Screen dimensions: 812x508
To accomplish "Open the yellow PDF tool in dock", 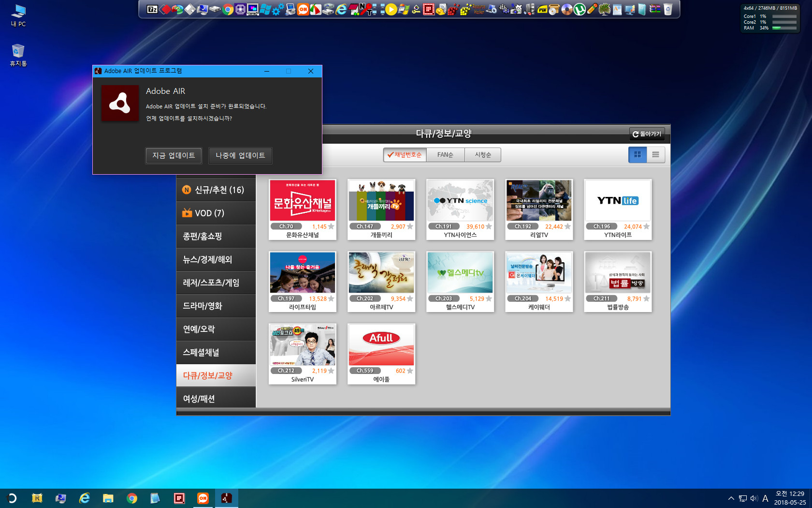I will [x=542, y=10].
